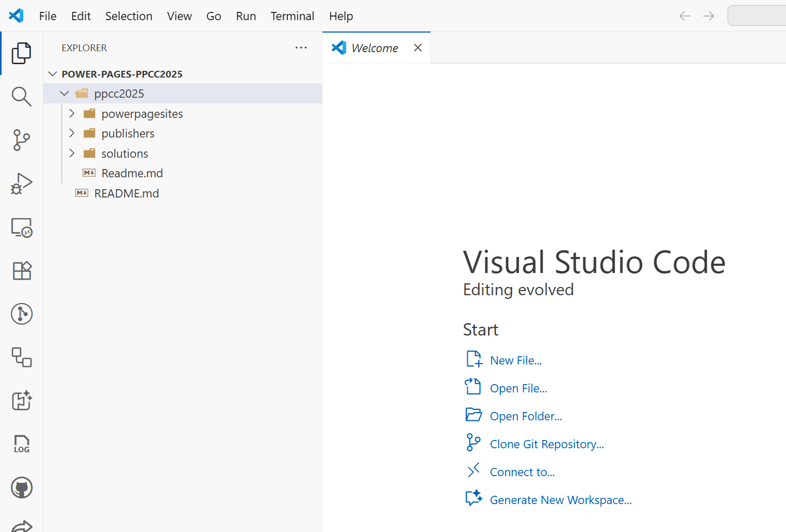
Task: Click the Clone Git Repository link
Action: coord(546,444)
